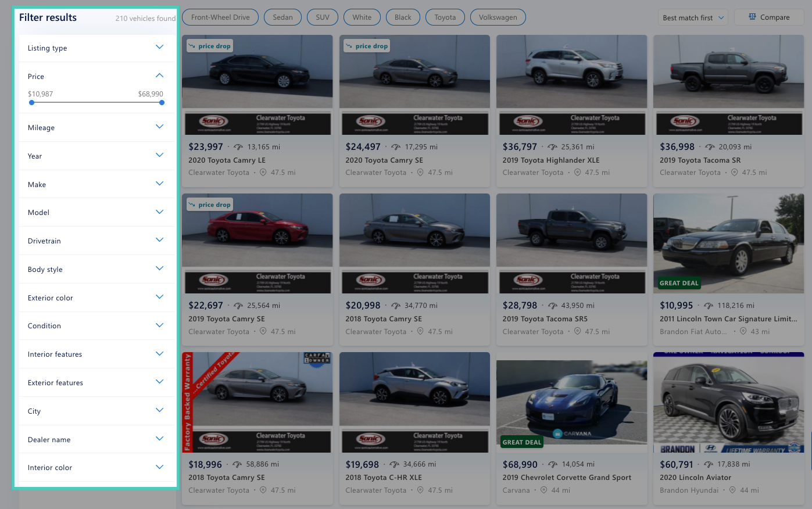
Task: Click mileage gauge icon on 2019 Tacoma SR card
Action: pos(710,147)
